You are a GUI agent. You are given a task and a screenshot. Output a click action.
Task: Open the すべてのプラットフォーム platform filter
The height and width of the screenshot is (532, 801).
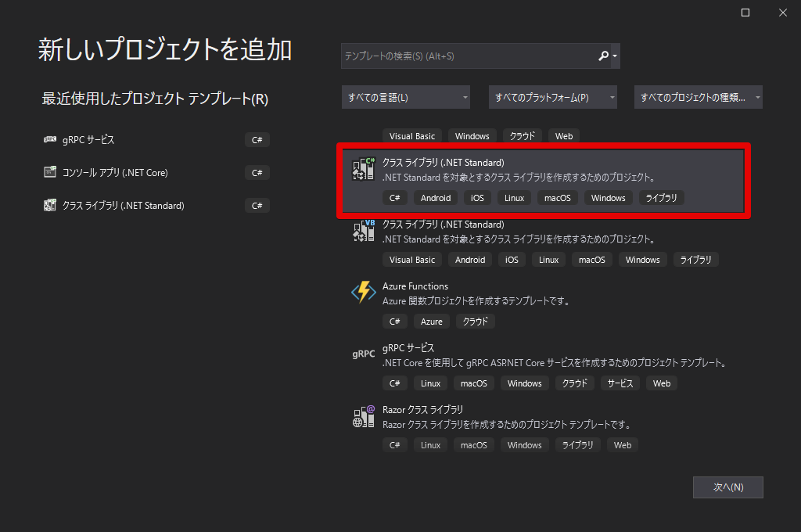(x=553, y=97)
